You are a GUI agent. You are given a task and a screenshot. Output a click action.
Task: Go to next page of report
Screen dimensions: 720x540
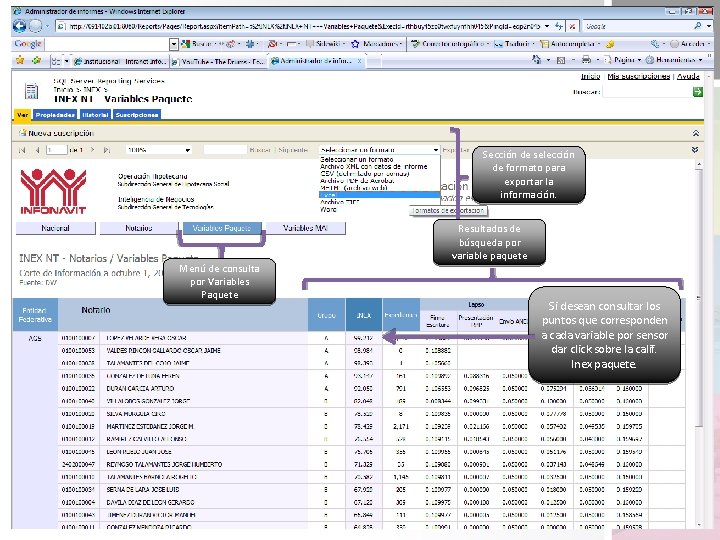tap(92, 150)
